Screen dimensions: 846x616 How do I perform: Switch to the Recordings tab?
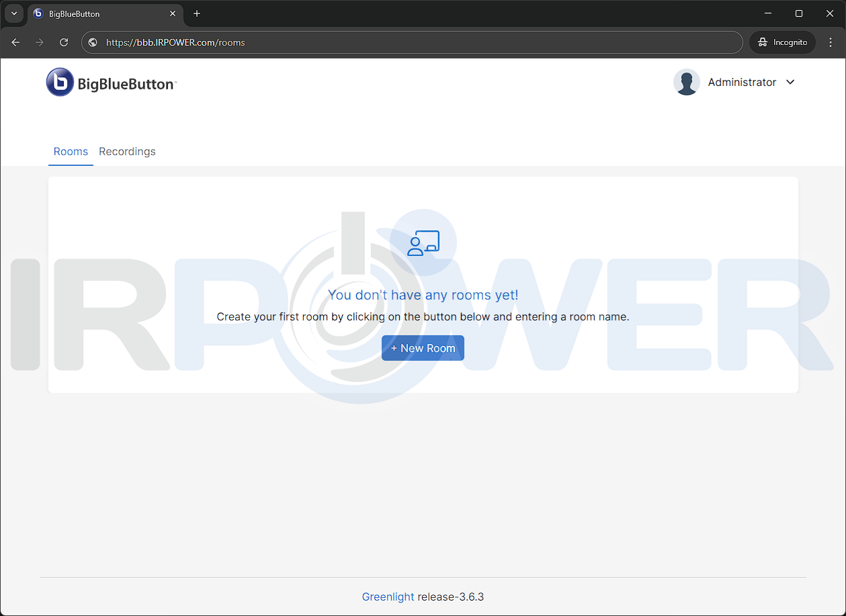pyautogui.click(x=126, y=151)
